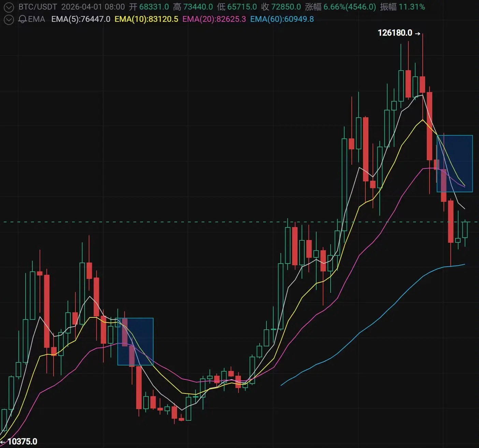Image resolution: width=479 pixels, height=448 pixels.
Task: Click the 振幅 11.31% amplitude value
Action: coord(403,7)
